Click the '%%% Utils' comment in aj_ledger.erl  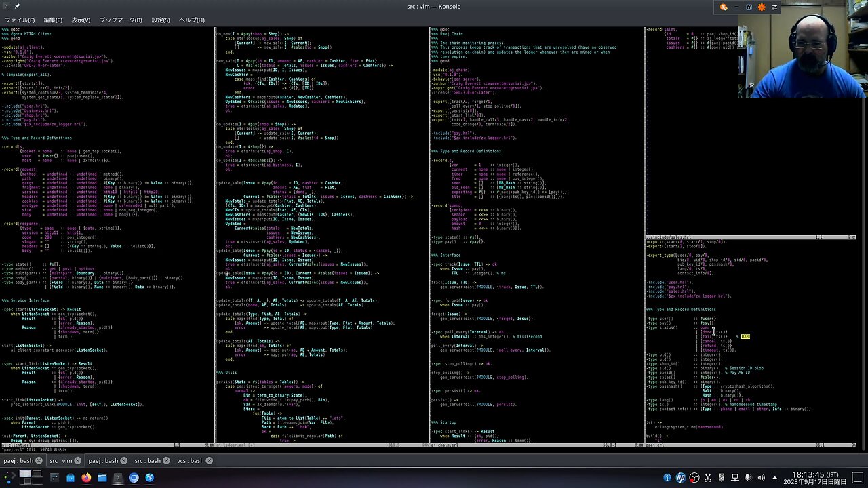226,373
